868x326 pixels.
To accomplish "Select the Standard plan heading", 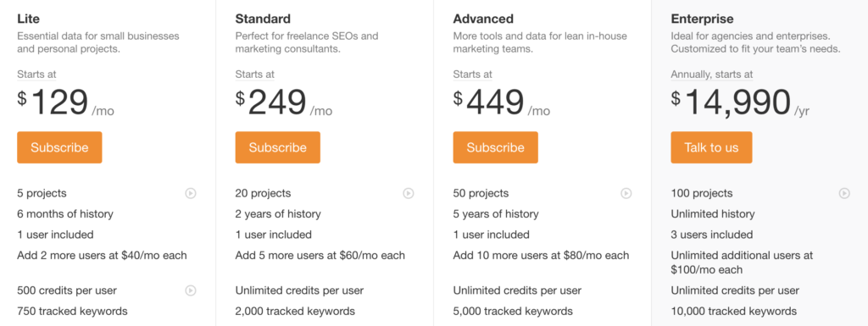I will pyautogui.click(x=263, y=19).
